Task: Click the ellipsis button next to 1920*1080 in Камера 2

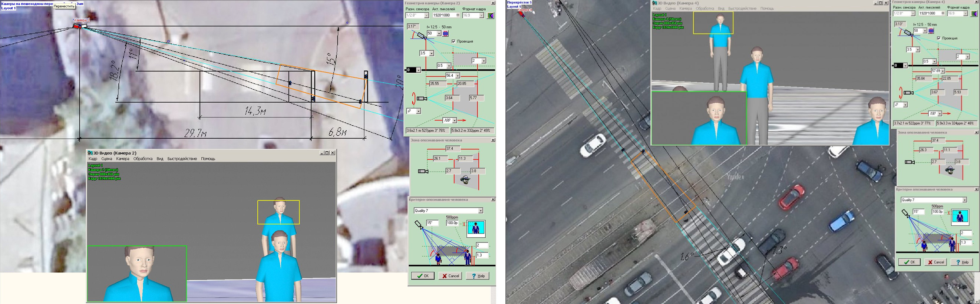Action: tap(458, 16)
